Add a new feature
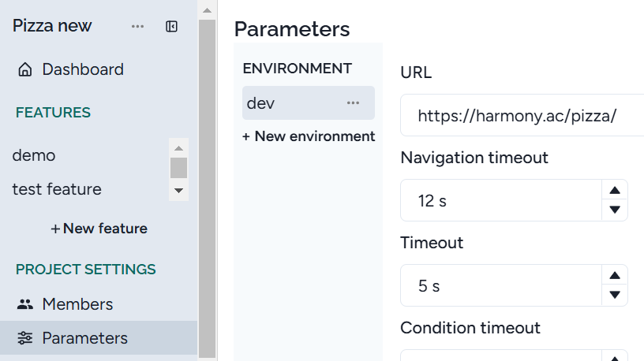The image size is (644, 361). coord(99,229)
